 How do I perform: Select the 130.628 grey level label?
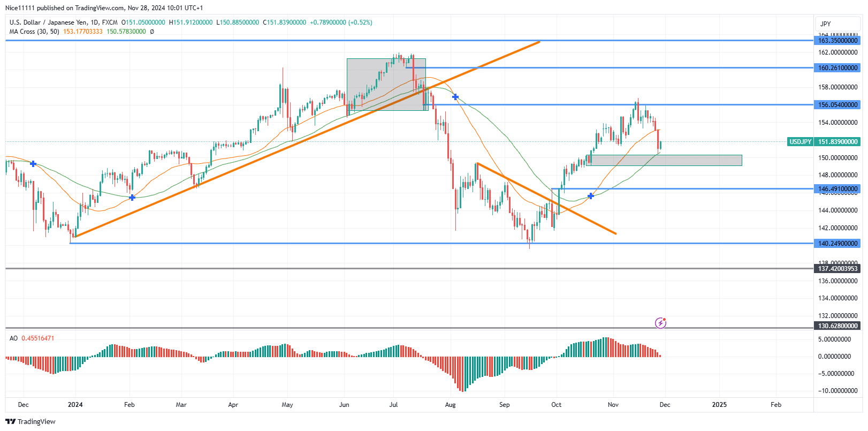coord(837,326)
